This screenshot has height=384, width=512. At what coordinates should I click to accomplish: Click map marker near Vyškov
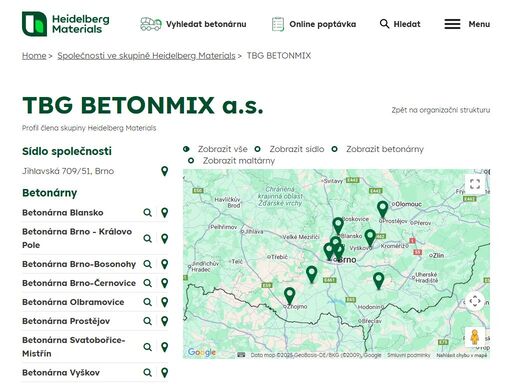(370, 238)
